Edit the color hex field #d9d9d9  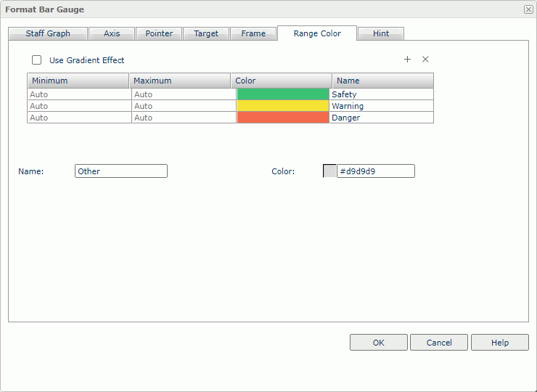(x=376, y=171)
